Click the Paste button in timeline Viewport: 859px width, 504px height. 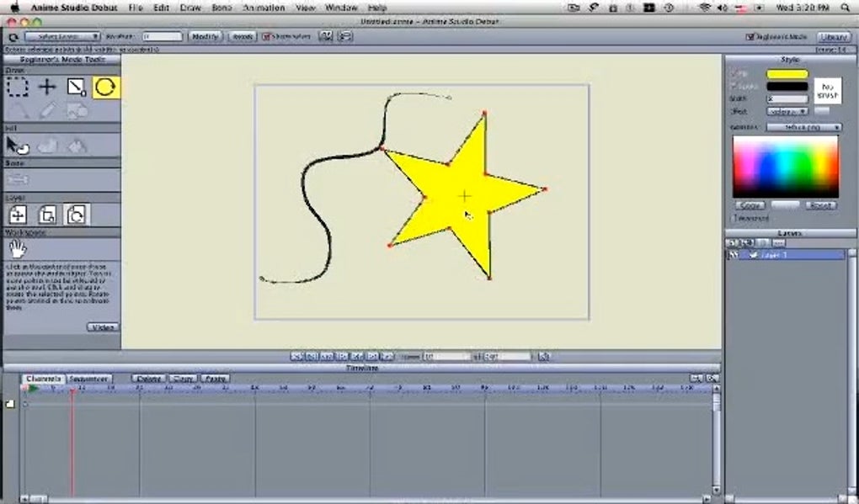pyautogui.click(x=215, y=378)
